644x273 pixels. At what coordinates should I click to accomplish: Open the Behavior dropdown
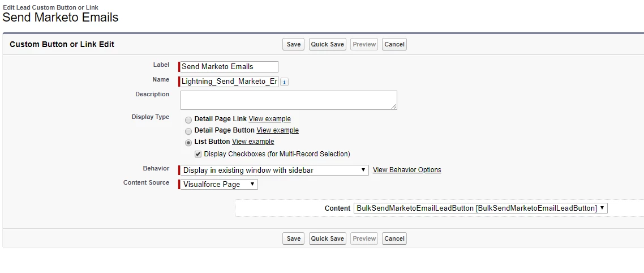click(x=274, y=170)
